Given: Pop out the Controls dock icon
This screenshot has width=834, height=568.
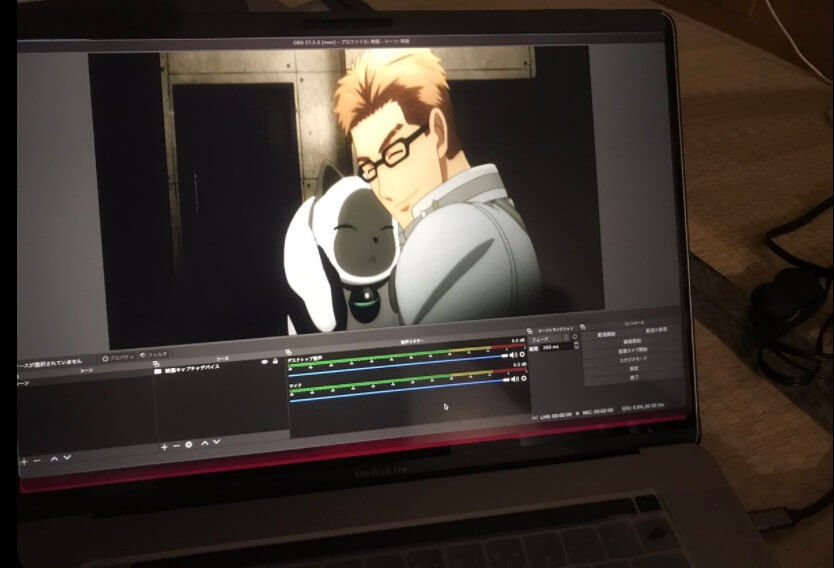Looking at the screenshot, I should point(582,327).
